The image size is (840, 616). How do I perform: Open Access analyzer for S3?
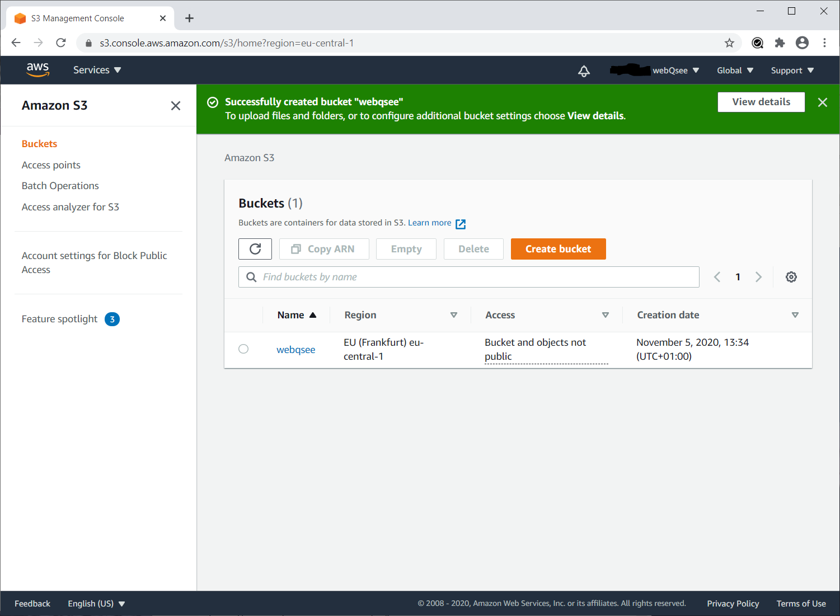[70, 207]
